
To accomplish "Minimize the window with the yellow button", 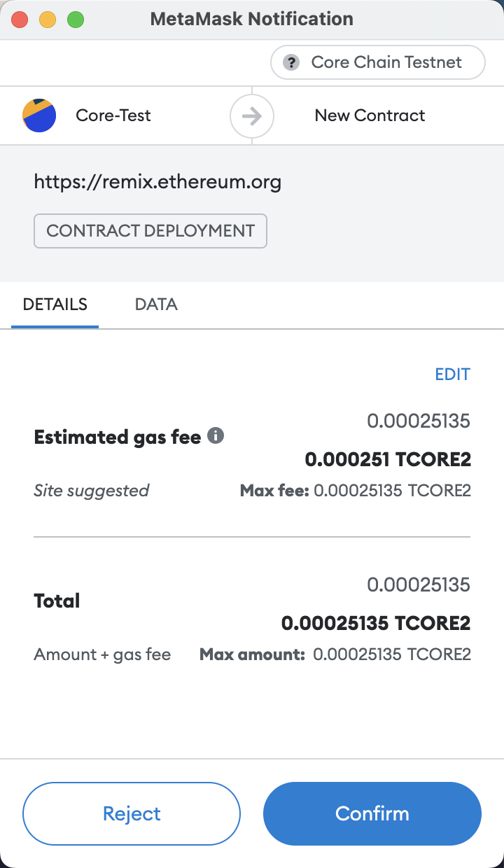I will click(x=48, y=20).
